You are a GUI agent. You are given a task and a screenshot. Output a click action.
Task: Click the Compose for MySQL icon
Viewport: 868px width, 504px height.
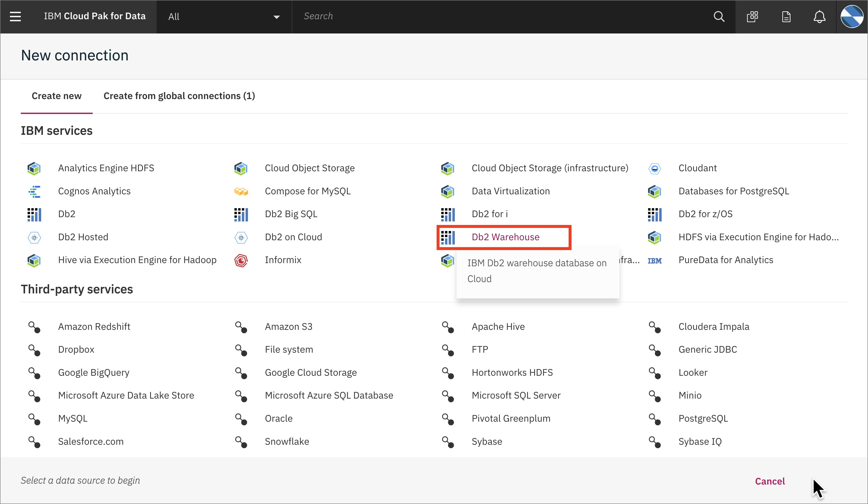[x=241, y=191]
